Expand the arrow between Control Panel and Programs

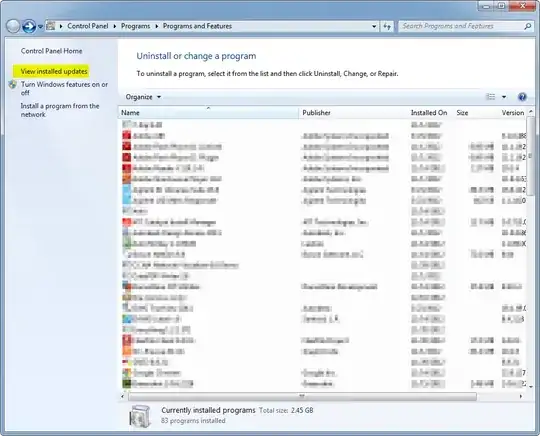115,26
